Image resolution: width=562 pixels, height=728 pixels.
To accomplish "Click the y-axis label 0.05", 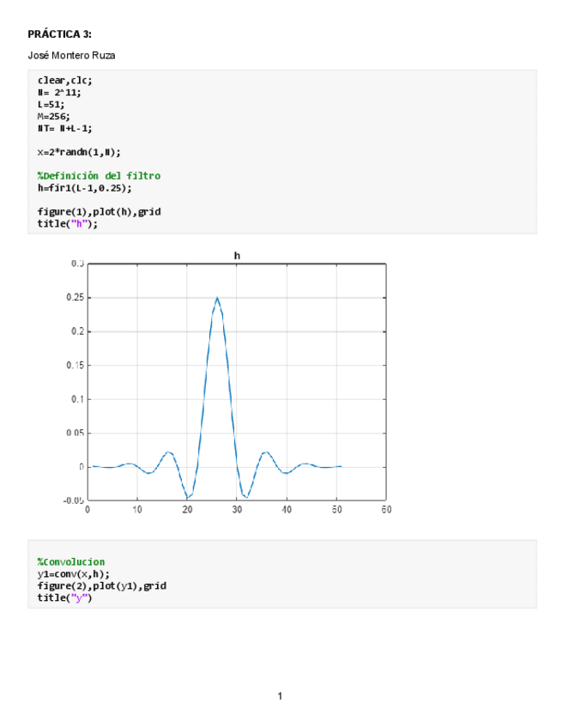I will 76,433.
